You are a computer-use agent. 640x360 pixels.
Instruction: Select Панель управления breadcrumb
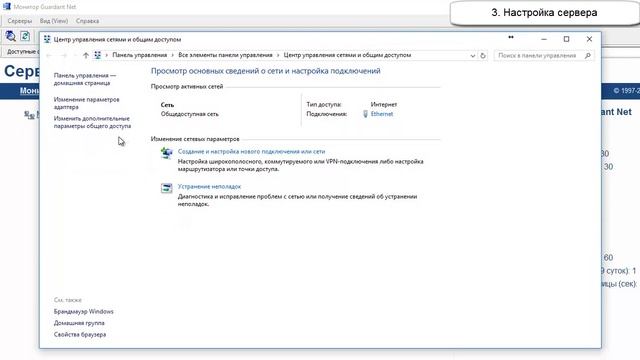[x=140, y=55]
